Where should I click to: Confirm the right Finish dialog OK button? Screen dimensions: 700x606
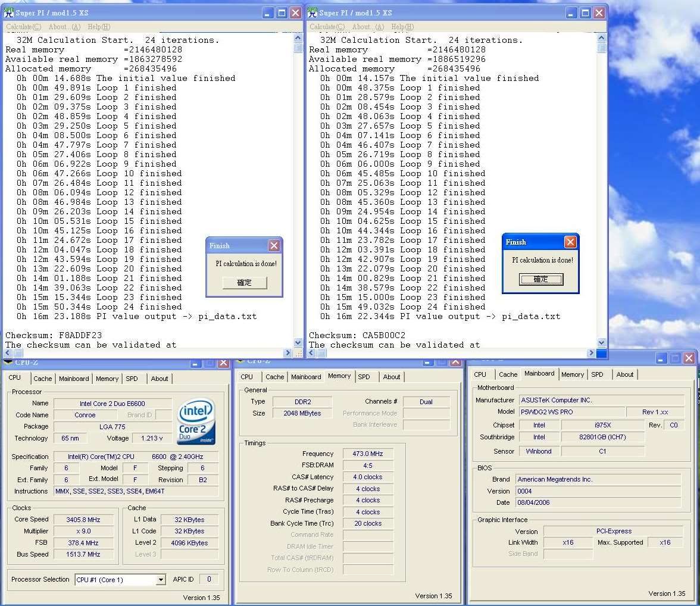pos(541,280)
